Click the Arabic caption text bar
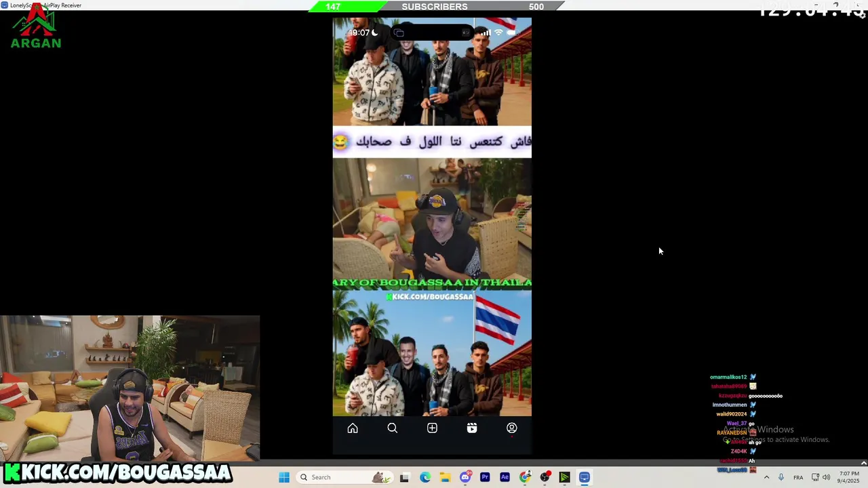The width and height of the screenshot is (868, 488). point(432,142)
